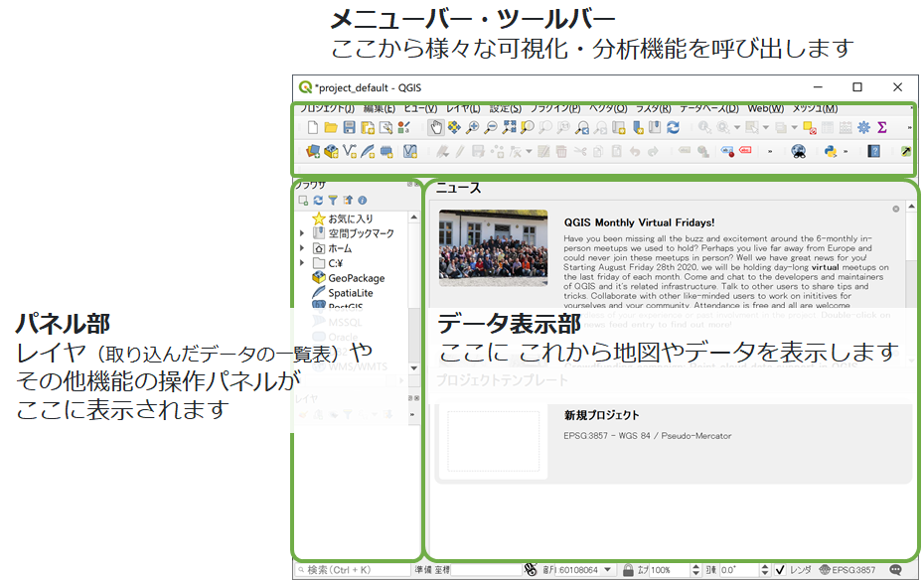The image size is (924, 580).
Task: Click the Deselect Features icon
Action: coord(809,127)
